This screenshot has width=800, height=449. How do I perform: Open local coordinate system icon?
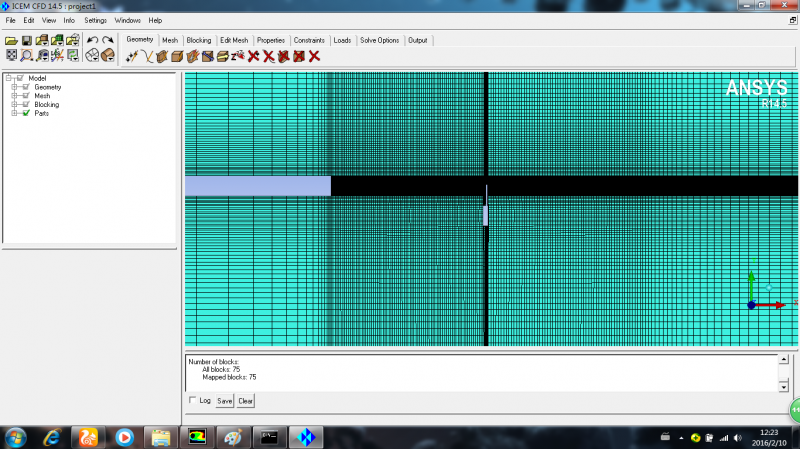(57, 55)
